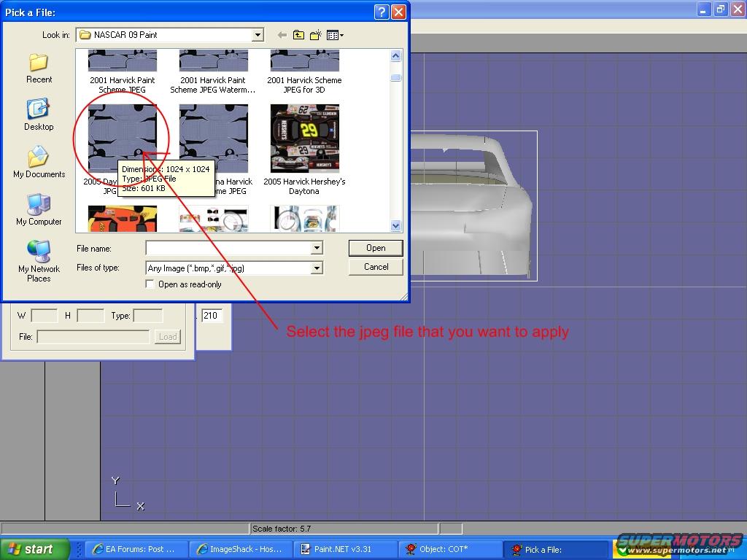This screenshot has width=747, height=560.
Task: Open the View Menu icon in dialog
Action: [x=335, y=35]
